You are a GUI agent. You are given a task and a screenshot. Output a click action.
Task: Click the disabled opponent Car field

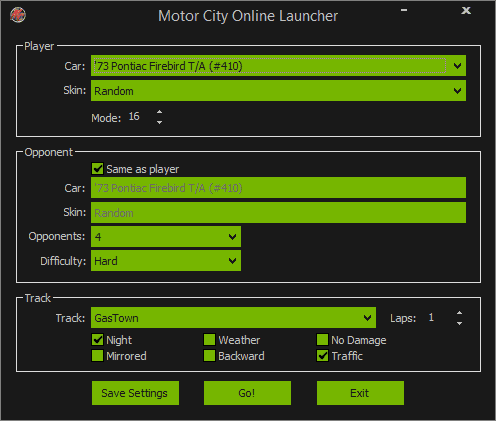(278, 188)
